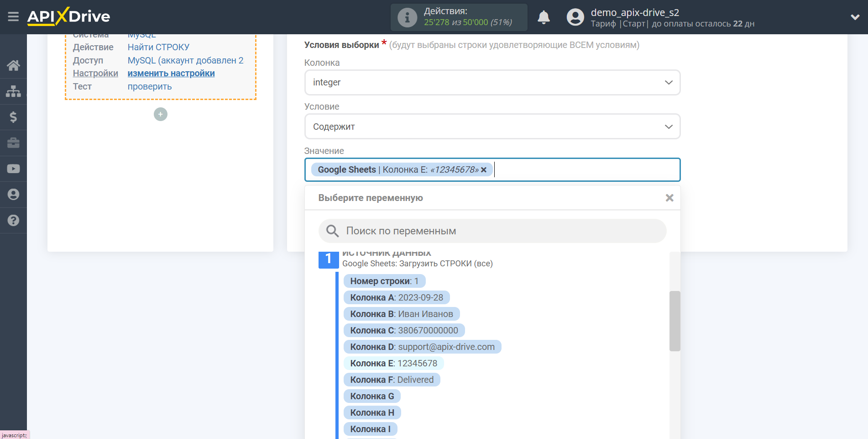Select variable Колонка H
The width and height of the screenshot is (868, 439).
tap(372, 413)
